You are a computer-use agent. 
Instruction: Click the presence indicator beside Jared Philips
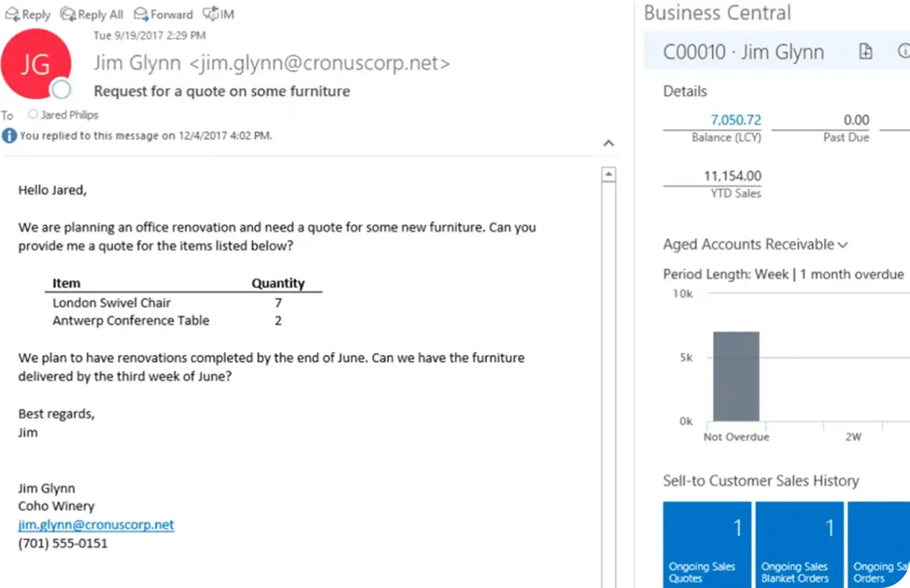tap(33, 114)
